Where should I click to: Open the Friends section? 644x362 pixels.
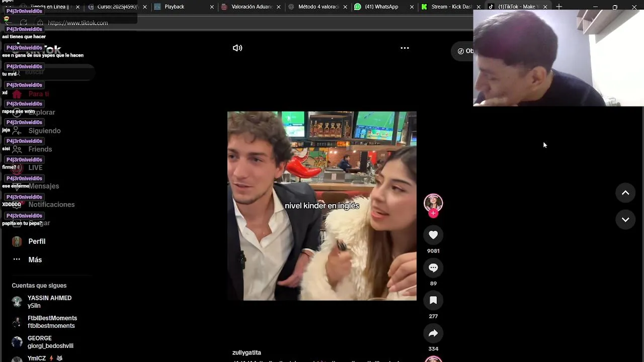[x=40, y=149]
